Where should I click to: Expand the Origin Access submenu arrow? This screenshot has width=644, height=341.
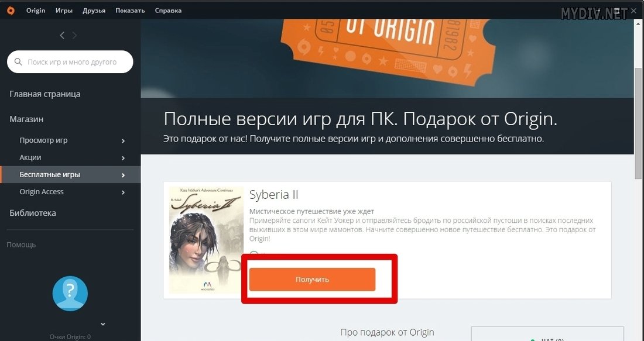coord(123,192)
